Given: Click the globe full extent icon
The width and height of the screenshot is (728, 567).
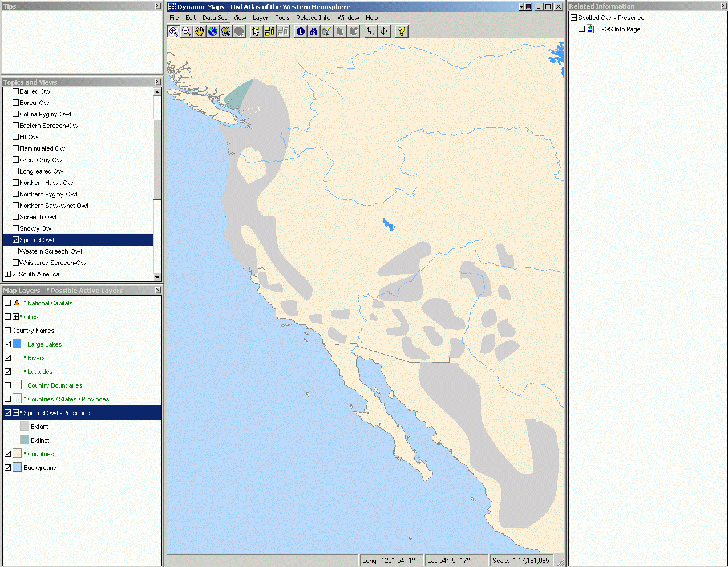Looking at the screenshot, I should (x=212, y=31).
